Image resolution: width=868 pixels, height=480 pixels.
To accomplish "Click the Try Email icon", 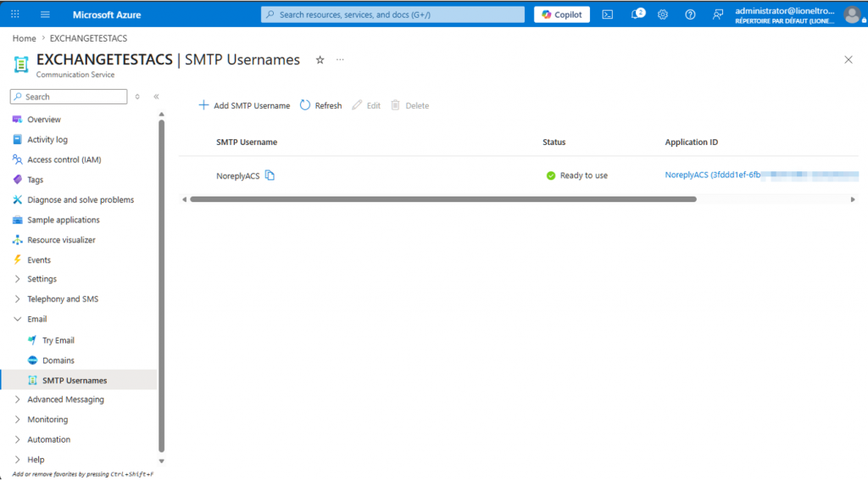I will click(32, 340).
